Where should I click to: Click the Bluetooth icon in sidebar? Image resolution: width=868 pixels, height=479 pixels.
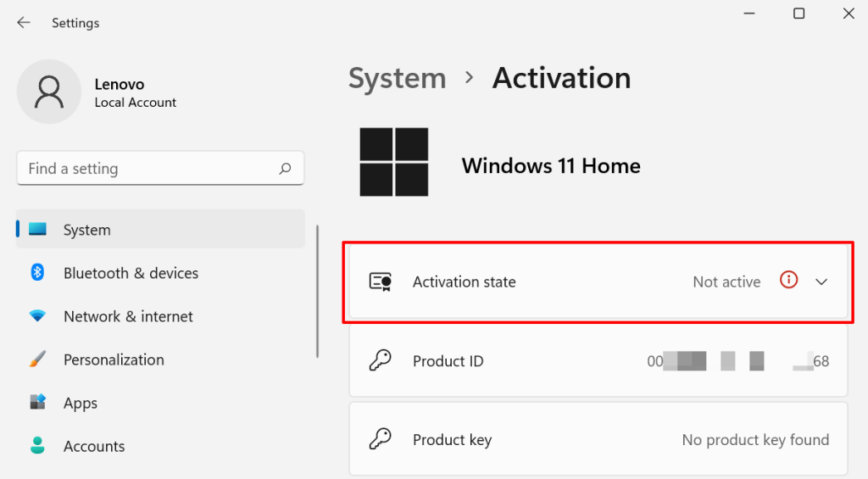(x=37, y=273)
